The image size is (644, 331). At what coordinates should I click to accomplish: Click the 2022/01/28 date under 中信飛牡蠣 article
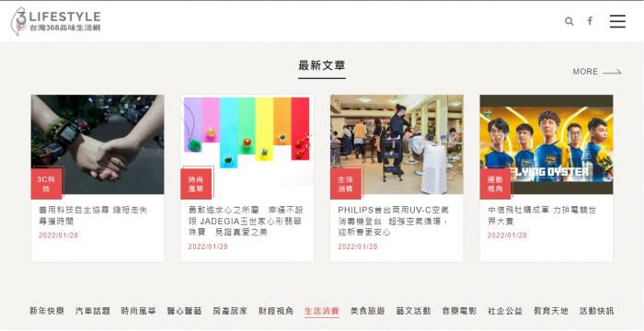click(x=507, y=235)
